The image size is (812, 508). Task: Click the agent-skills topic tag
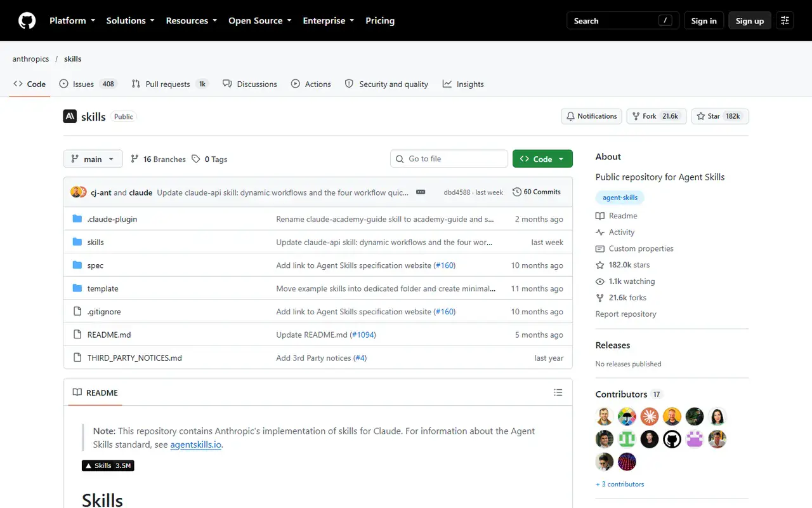(620, 197)
